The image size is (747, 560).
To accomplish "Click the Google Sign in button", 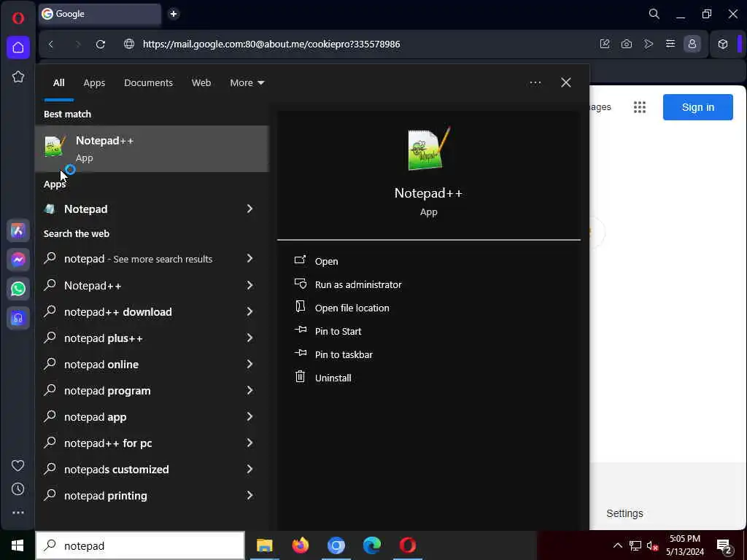I will [697, 107].
